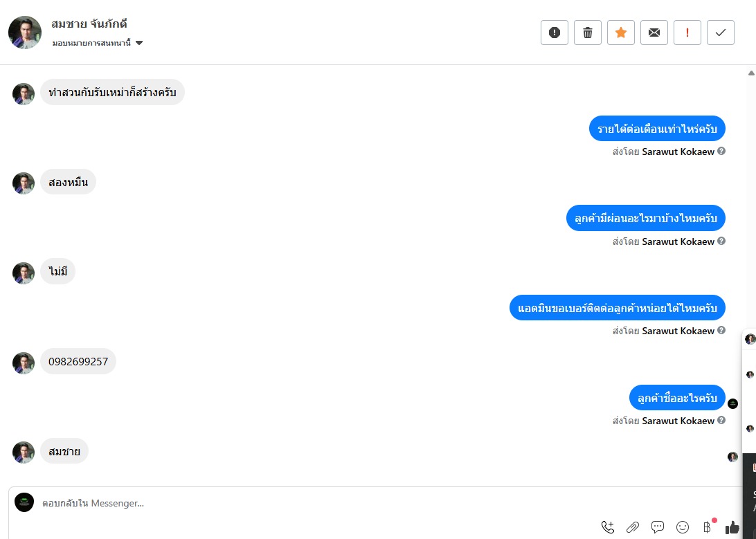The height and width of the screenshot is (539, 756).
Task: Click the page avatar beside reply box
Action: [x=24, y=502]
